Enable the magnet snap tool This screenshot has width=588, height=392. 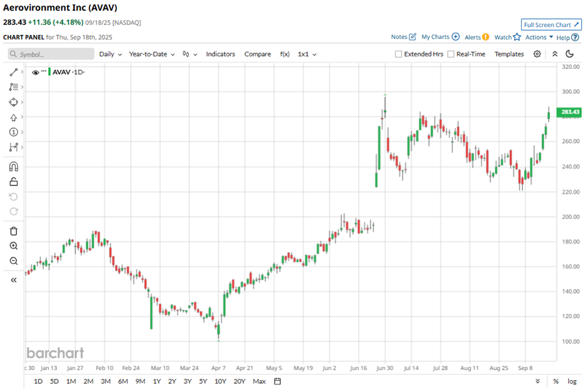coord(13,167)
